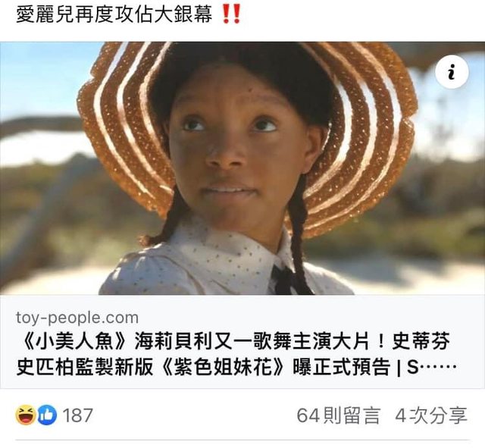The width and height of the screenshot is (485, 448).
Task: Open the laughing reaction emoji
Action: coord(25,415)
